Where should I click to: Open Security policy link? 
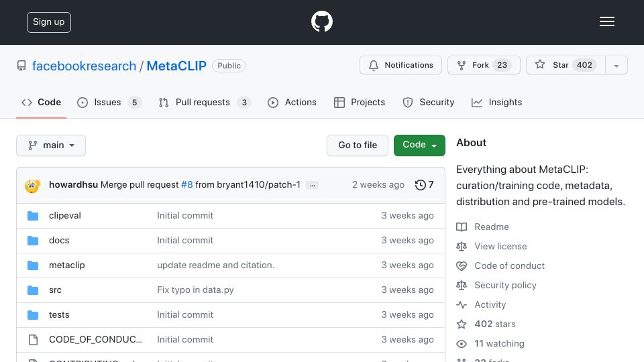505,286
